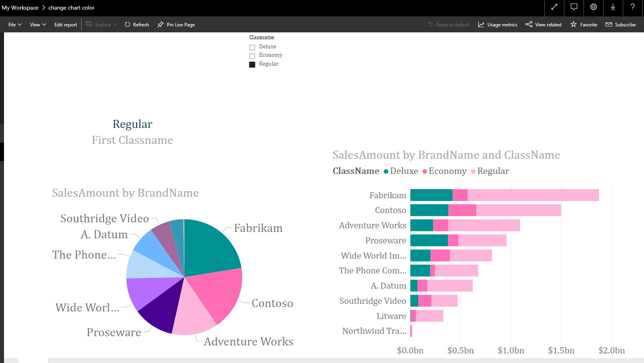
Task: Click the Regular legend color dot
Action: pyautogui.click(x=473, y=172)
